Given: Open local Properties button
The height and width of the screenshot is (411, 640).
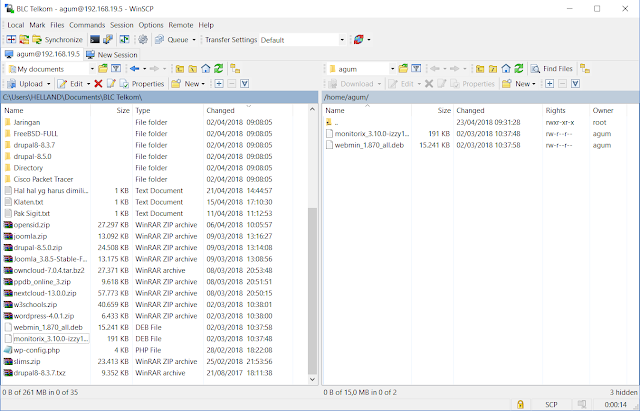Looking at the screenshot, I should (142, 84).
